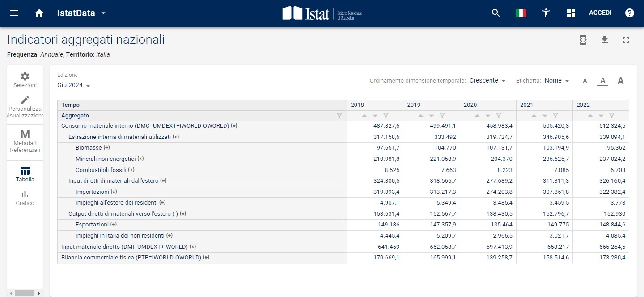Sort 2021 column descending

[x=545, y=116]
